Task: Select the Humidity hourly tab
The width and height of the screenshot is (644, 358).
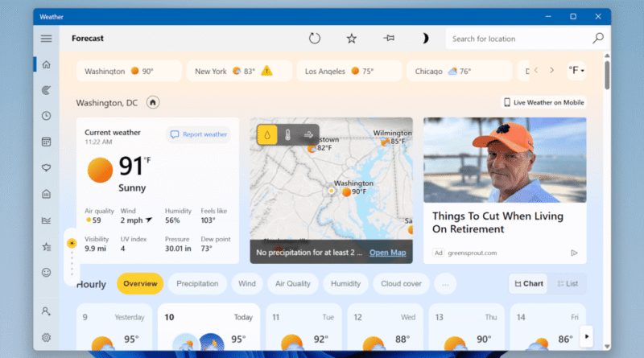Action: pyautogui.click(x=345, y=284)
